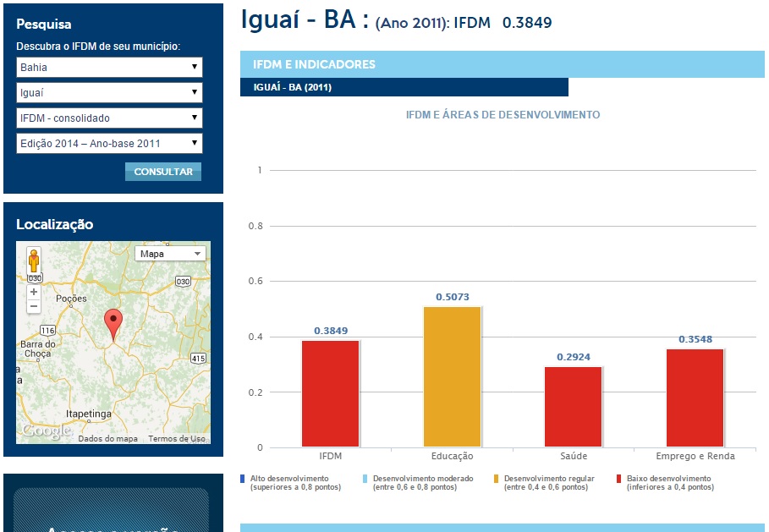The height and width of the screenshot is (532, 769).
Task: Click the red Baixo desenvolvimento legend swatch
Action: click(x=619, y=479)
